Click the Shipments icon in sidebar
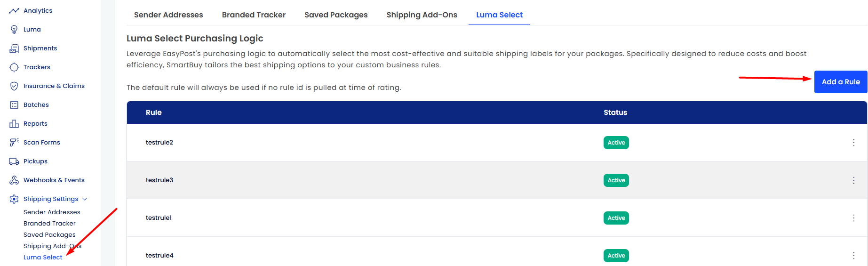 [14, 48]
